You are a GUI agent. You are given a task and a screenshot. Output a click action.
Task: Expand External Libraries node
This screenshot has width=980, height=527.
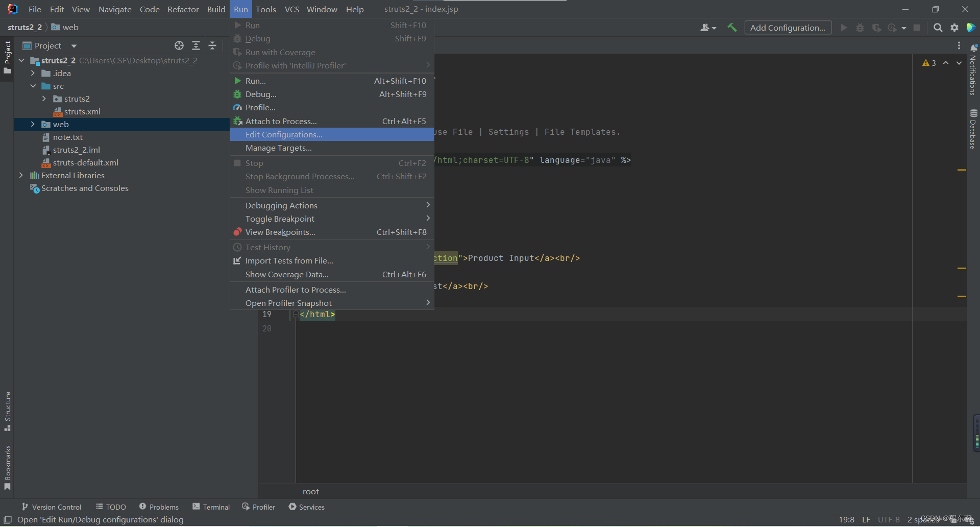(21, 175)
